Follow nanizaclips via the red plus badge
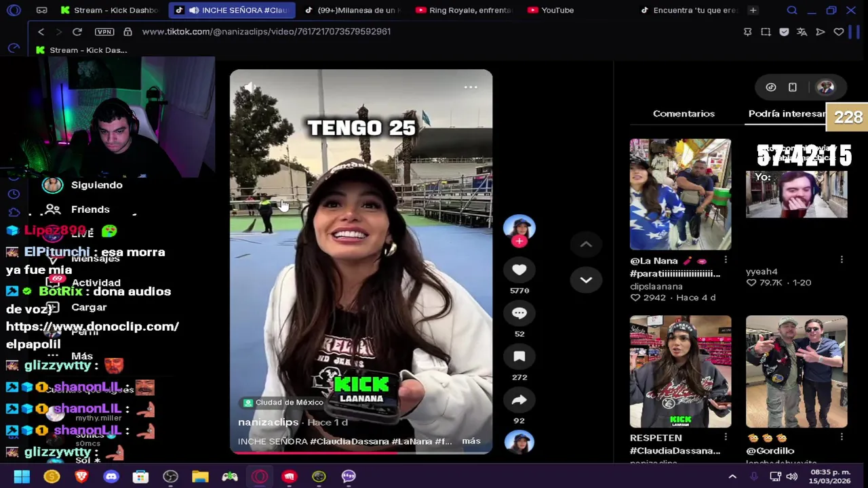Viewport: 868px width, 488px height. coord(519,241)
